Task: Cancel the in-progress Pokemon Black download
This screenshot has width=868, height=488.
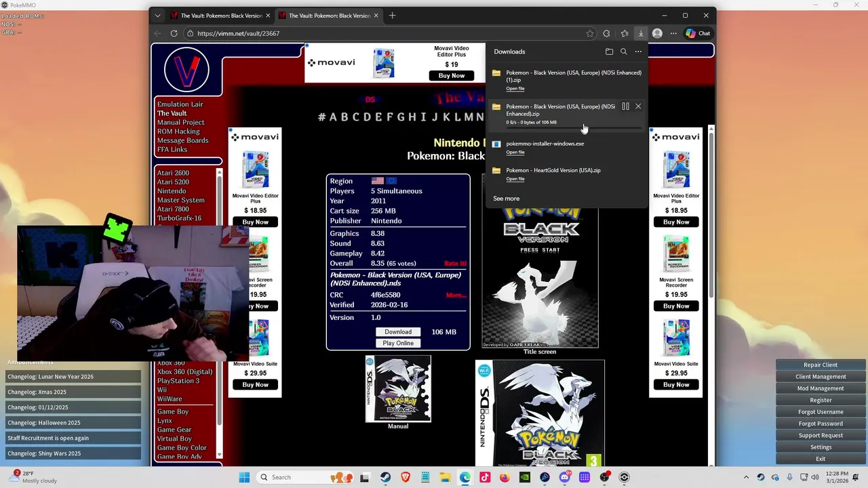Action: (638, 106)
